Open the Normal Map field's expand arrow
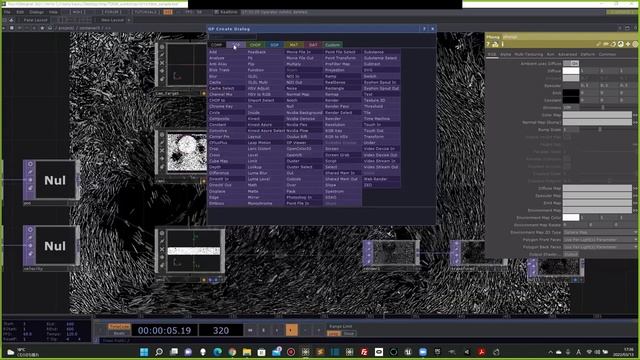Image resolution: width=640 pixels, height=360 pixels. (635, 122)
